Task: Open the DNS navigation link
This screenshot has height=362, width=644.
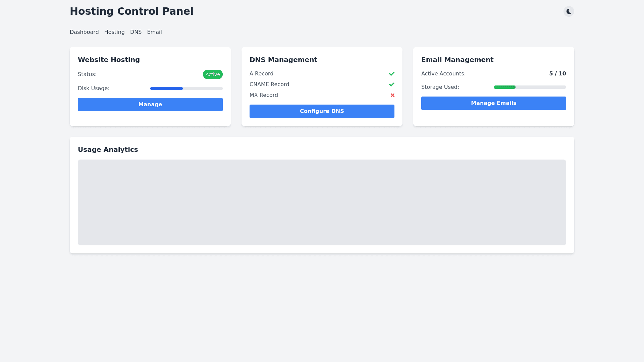Action: pyautogui.click(x=136, y=32)
